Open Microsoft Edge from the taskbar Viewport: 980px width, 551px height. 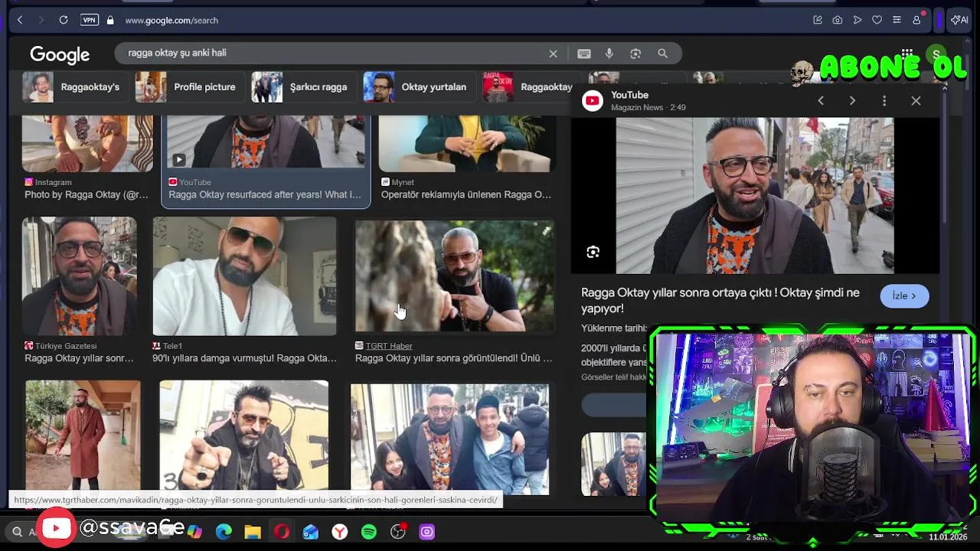point(224,532)
